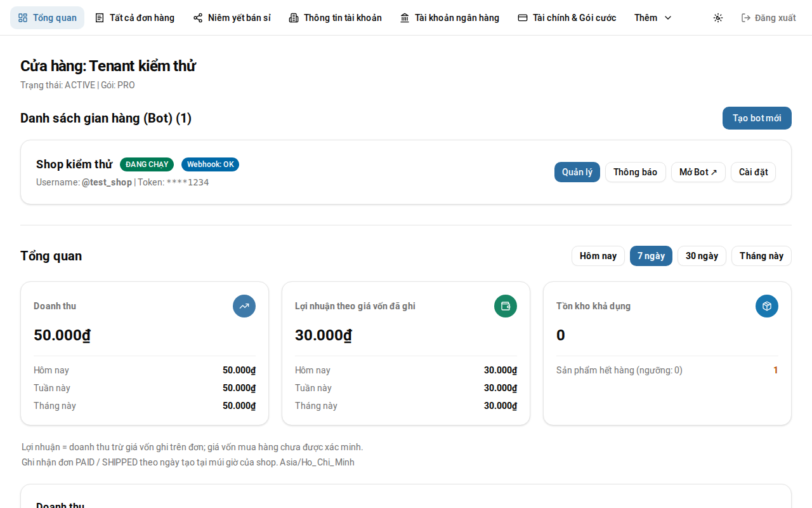
Task: Click the Asia/Ho_Chi_Minh timezone note
Action: [x=317, y=462]
